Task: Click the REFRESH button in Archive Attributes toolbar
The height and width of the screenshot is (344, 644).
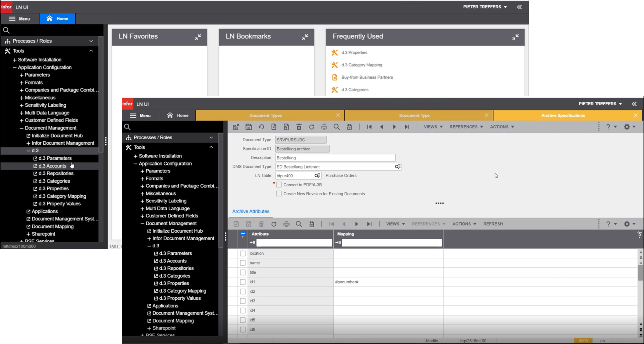Action: [493, 224]
